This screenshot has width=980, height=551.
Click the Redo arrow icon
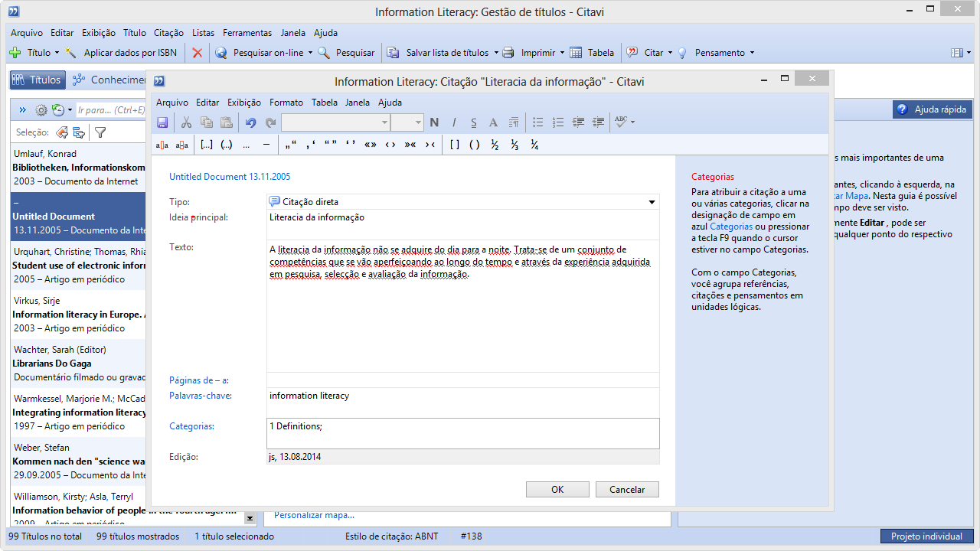click(x=270, y=122)
